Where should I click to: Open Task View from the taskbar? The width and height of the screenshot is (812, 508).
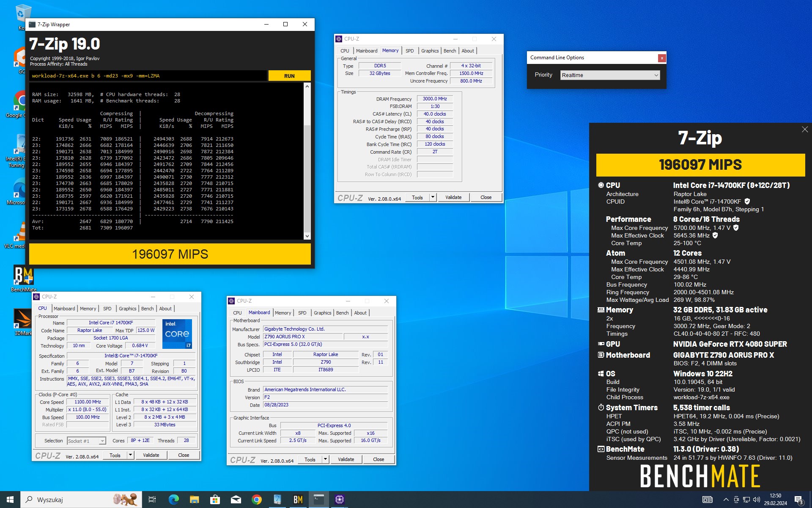152,500
